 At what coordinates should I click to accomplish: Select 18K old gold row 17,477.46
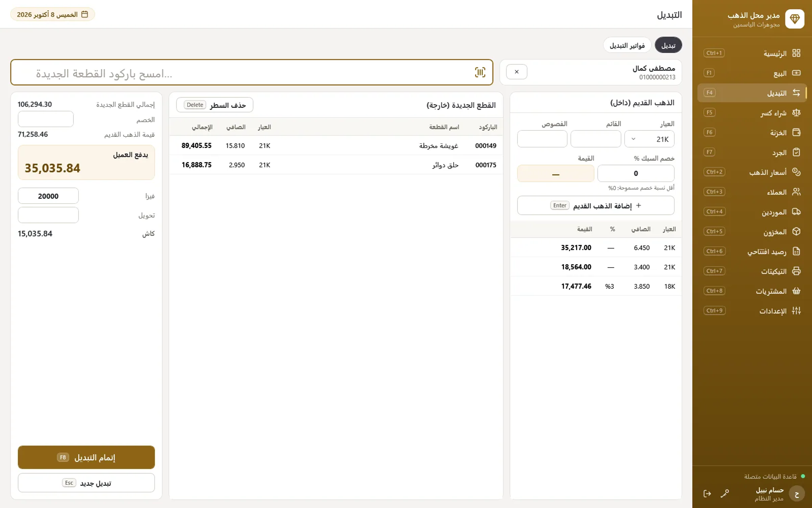point(596,286)
